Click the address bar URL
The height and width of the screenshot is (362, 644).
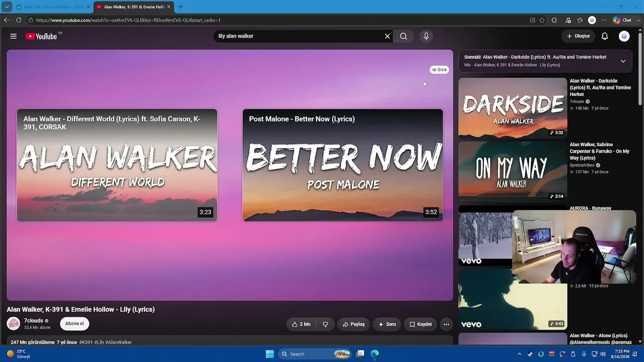pyautogui.click(x=128, y=20)
